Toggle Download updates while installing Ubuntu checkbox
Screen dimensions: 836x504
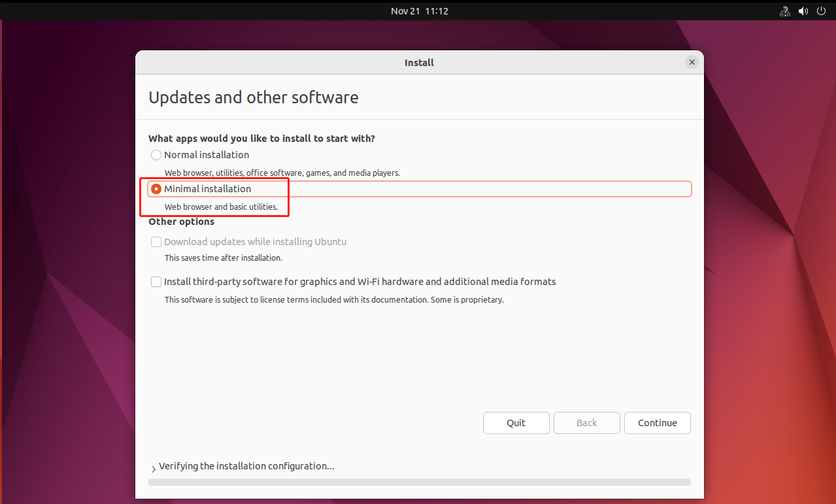pos(156,242)
